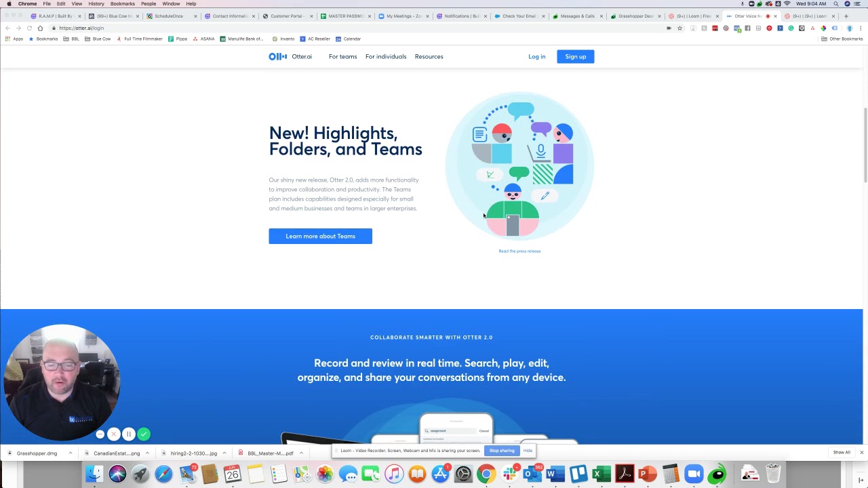The width and height of the screenshot is (868, 488).
Task: Open the For teams nav item
Action: click(x=342, y=56)
